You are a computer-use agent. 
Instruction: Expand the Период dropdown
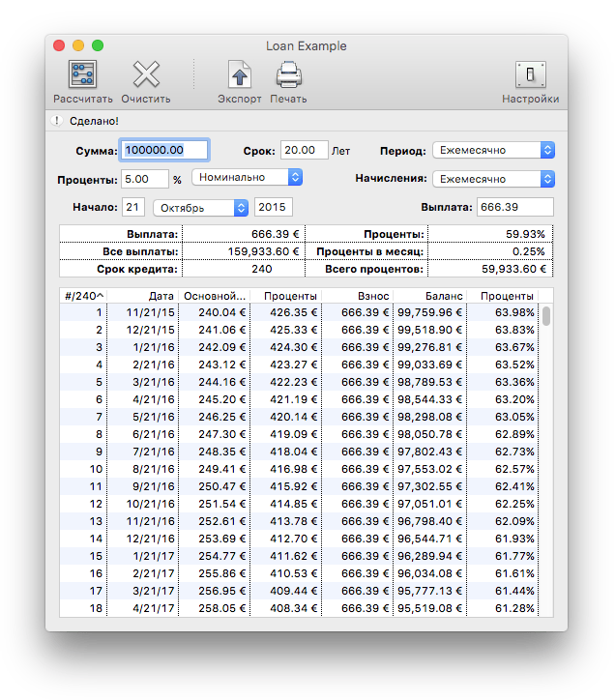(493, 150)
